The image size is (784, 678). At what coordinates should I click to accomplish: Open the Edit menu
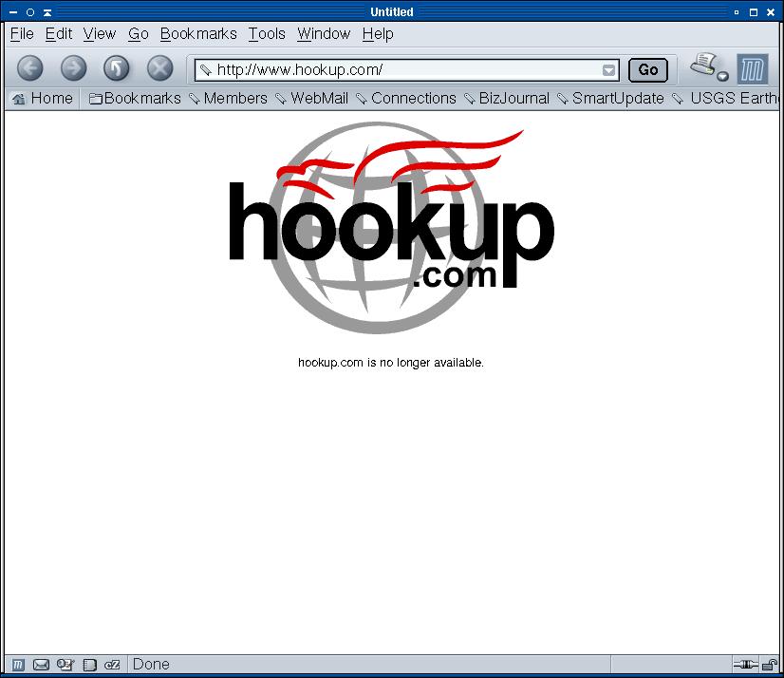click(x=59, y=34)
